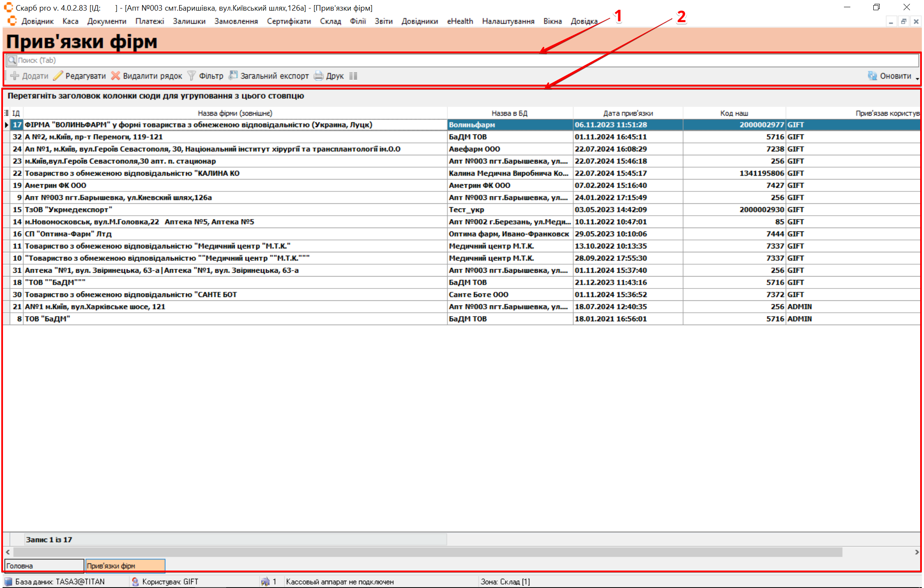Open the Filter (Фільтр) funnel tool
924x588 pixels.
pos(192,76)
